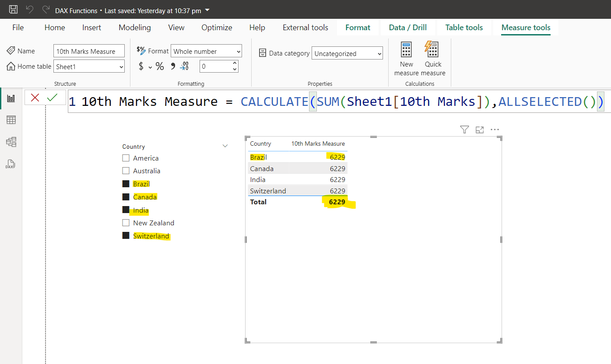Viewport: 611px width, 364px height.
Task: Open the DAX query view
Action: point(11,164)
